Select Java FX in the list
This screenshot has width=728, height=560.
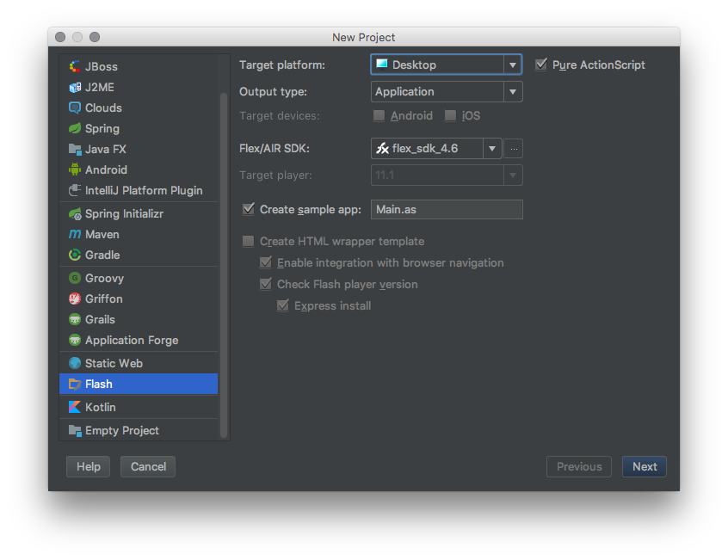pos(139,149)
